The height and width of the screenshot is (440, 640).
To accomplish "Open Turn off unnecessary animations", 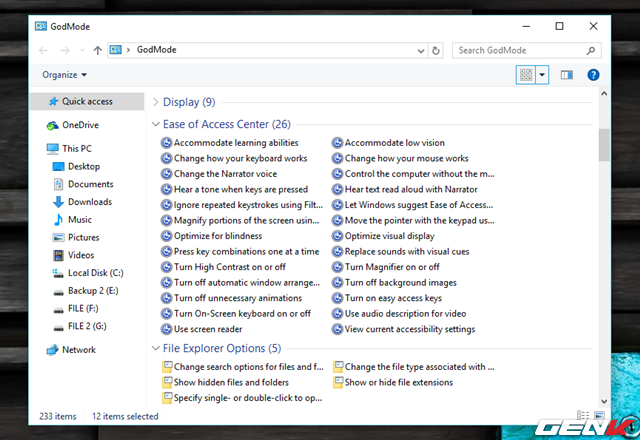I will [231, 298].
